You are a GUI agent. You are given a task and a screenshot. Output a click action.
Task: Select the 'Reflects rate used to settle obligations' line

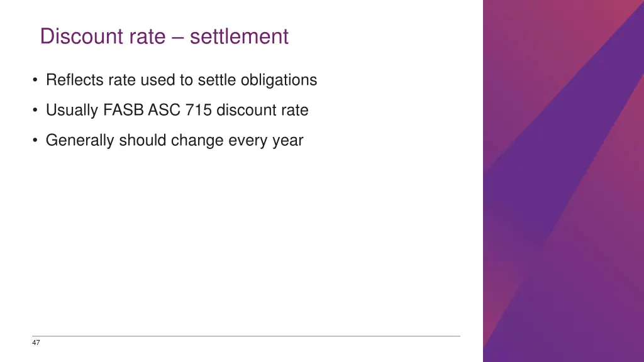click(x=181, y=80)
